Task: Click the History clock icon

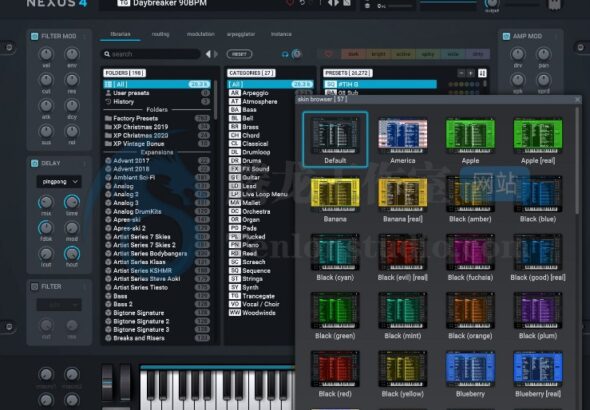Action: 108,102
